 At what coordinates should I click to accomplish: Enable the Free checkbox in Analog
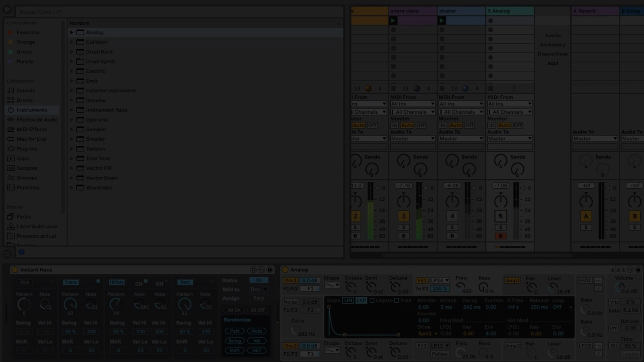(x=397, y=300)
